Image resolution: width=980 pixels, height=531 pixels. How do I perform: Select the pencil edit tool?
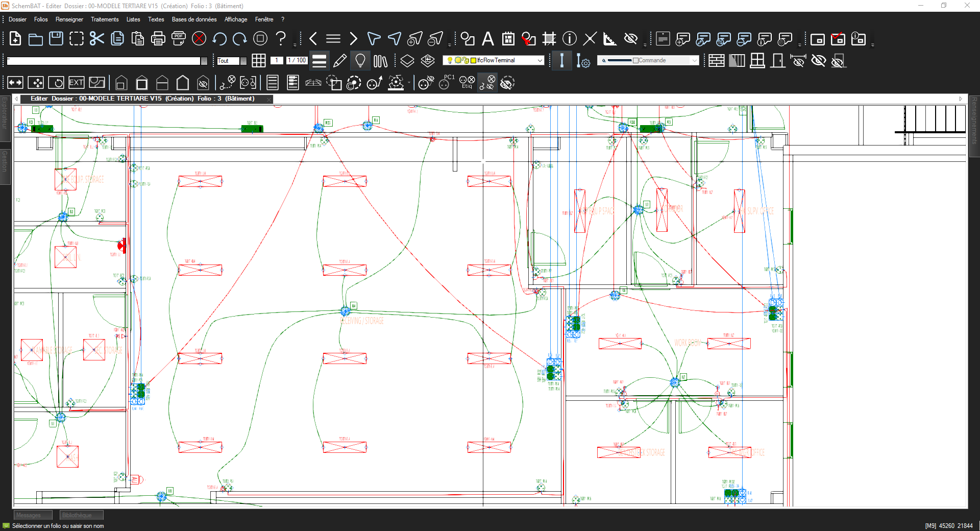click(339, 61)
